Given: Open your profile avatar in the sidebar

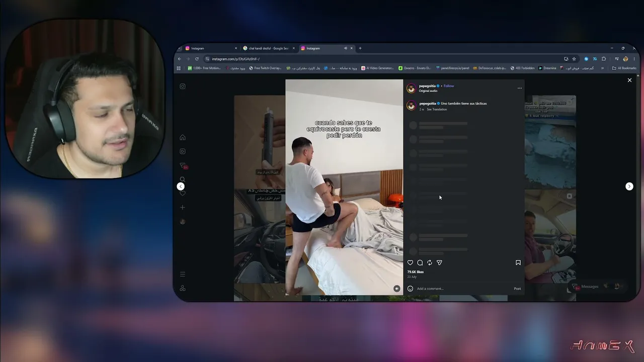Looking at the screenshot, I should pos(183,221).
